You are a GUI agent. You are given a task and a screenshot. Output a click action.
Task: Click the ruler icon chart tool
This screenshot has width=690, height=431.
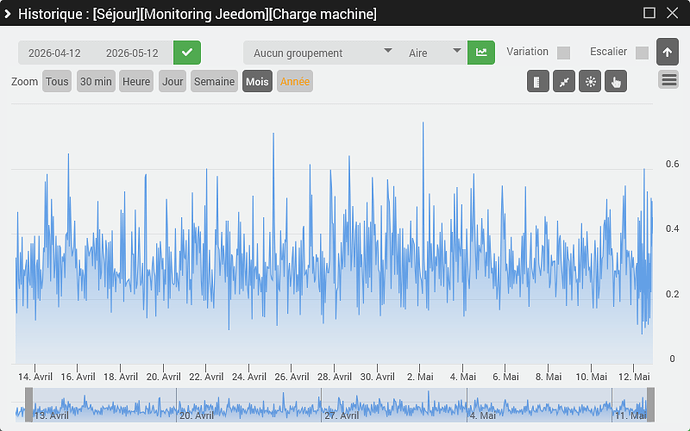(x=538, y=81)
